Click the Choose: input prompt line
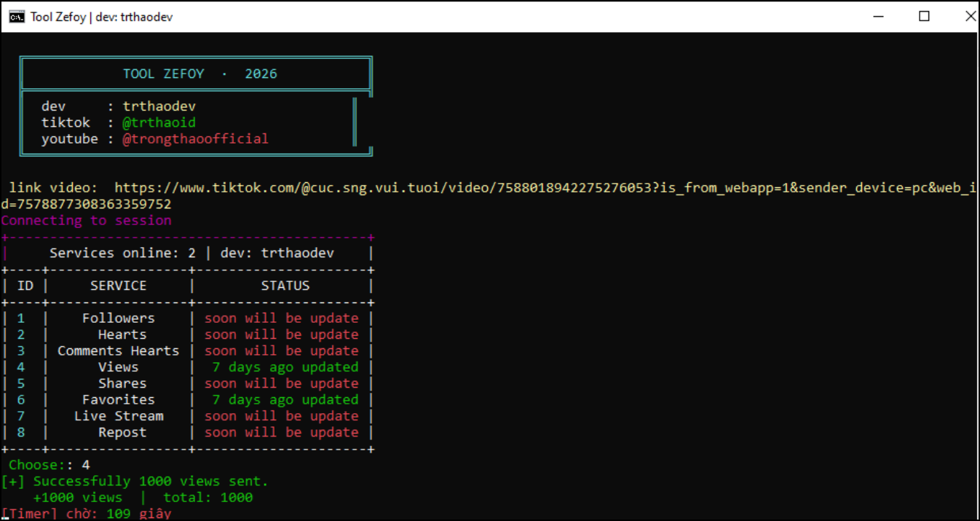The image size is (980, 521). point(50,465)
